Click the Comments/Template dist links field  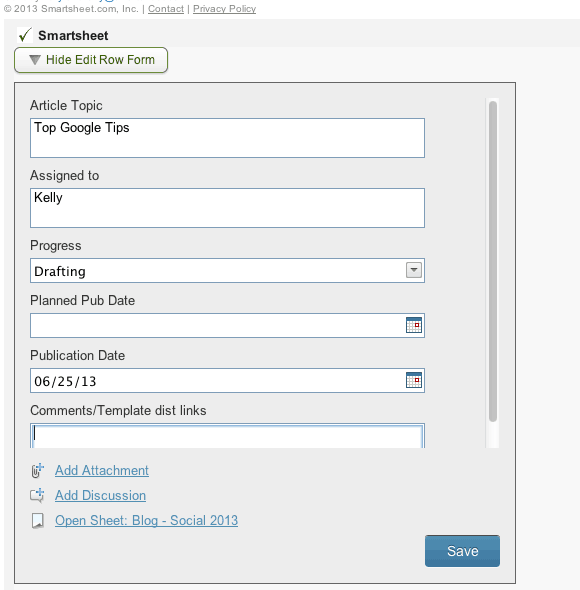[227, 436]
